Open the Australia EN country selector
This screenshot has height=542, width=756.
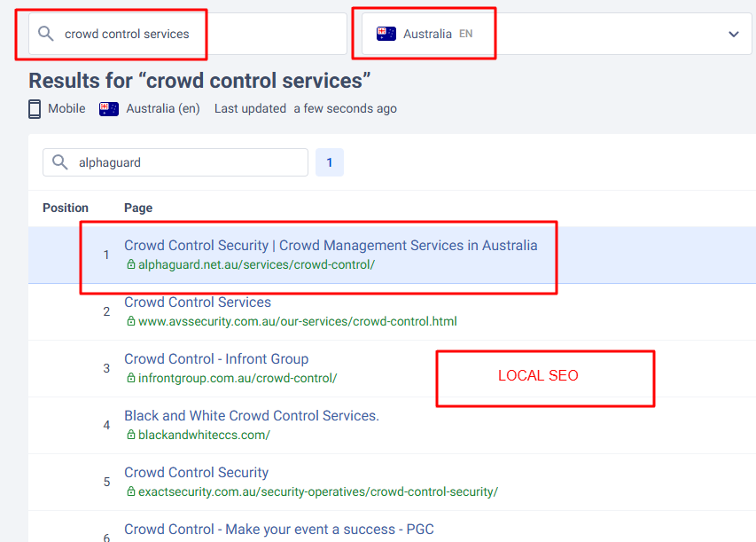click(557, 34)
